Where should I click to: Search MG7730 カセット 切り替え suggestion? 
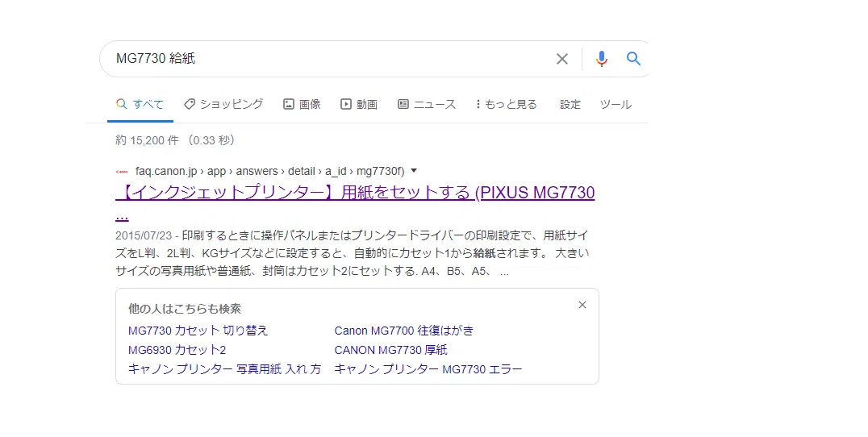click(198, 331)
